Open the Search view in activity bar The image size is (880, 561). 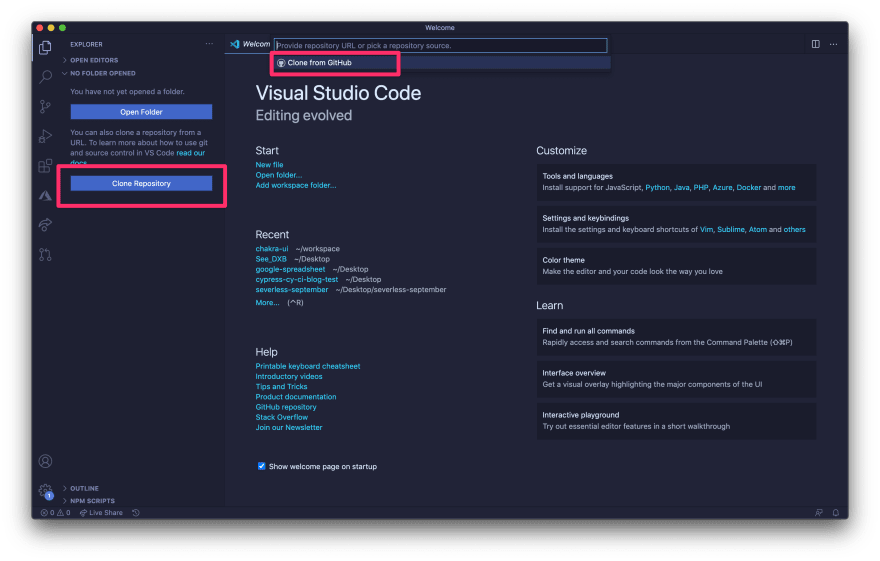coord(45,76)
